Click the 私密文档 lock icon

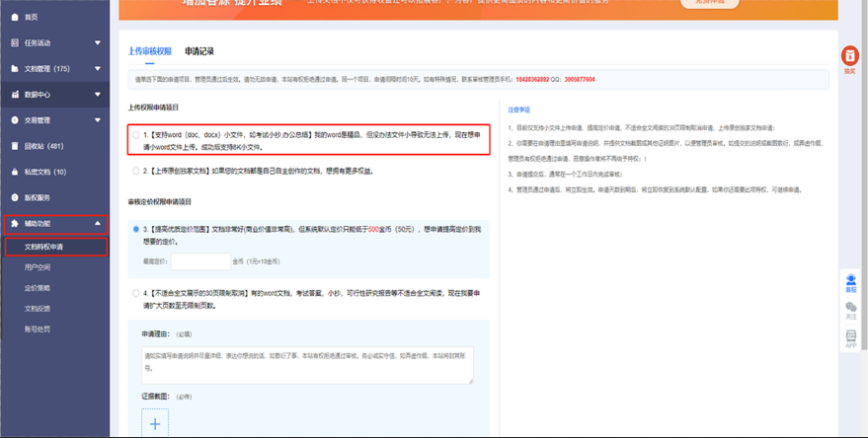pos(14,172)
